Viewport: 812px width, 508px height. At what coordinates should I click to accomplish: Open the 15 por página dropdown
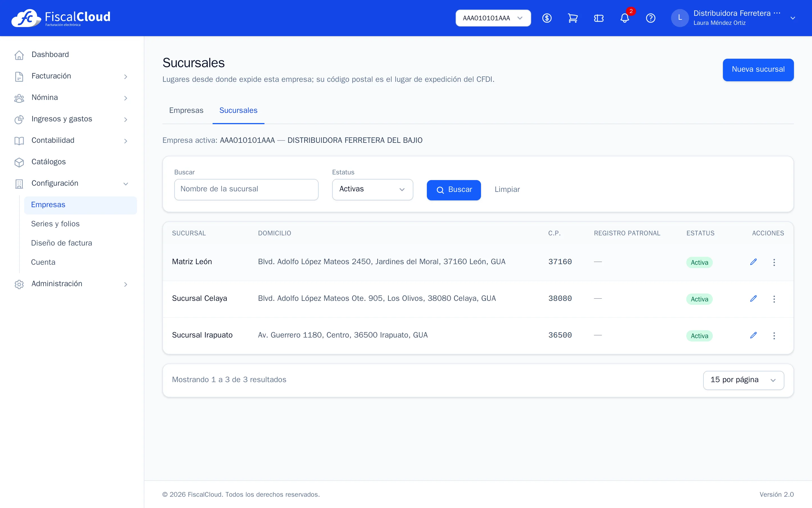point(743,380)
